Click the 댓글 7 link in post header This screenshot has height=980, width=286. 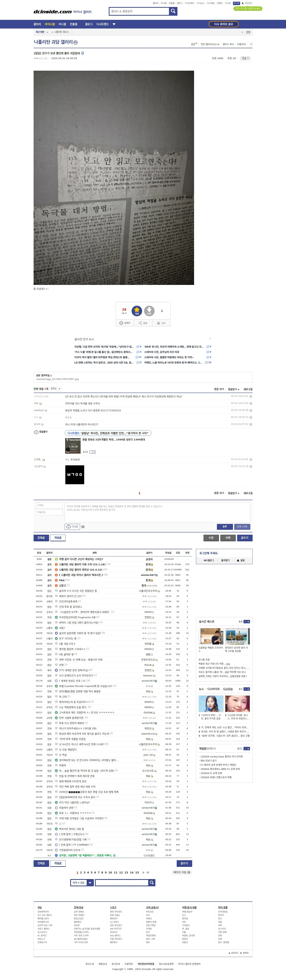pos(245,58)
